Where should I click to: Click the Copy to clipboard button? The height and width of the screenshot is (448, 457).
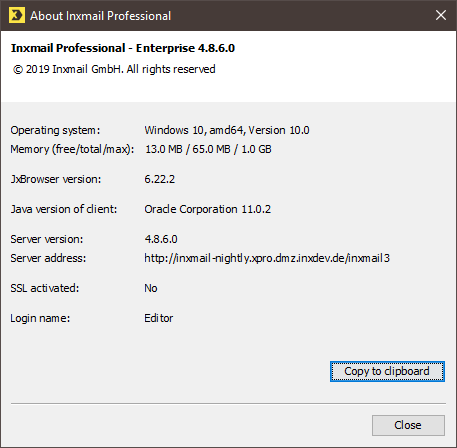click(387, 371)
